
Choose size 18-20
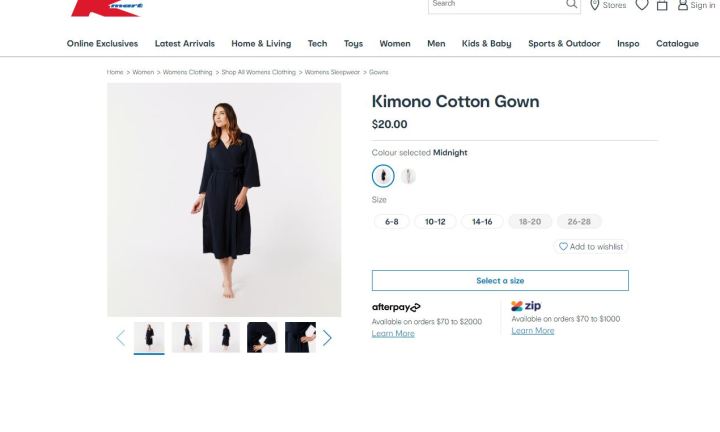(530, 222)
